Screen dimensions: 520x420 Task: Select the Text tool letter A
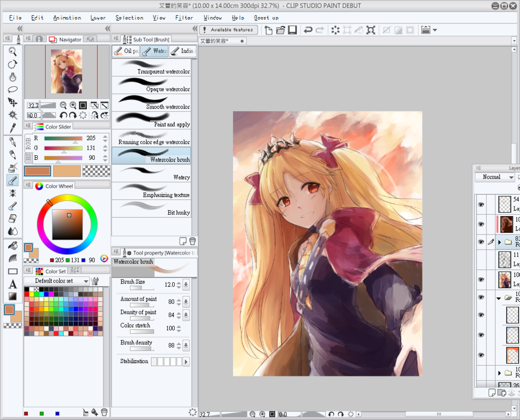point(13,284)
